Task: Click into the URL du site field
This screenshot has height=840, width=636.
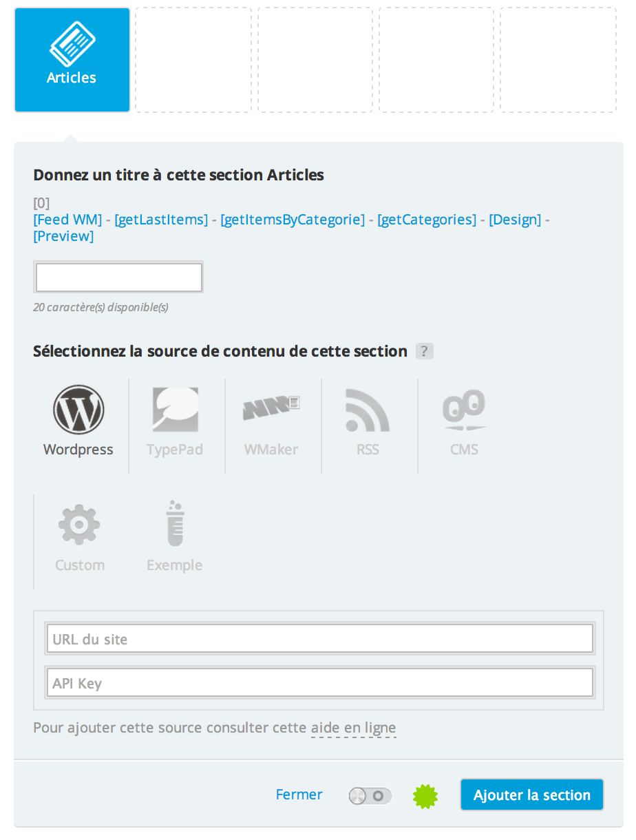Action: tap(319, 639)
